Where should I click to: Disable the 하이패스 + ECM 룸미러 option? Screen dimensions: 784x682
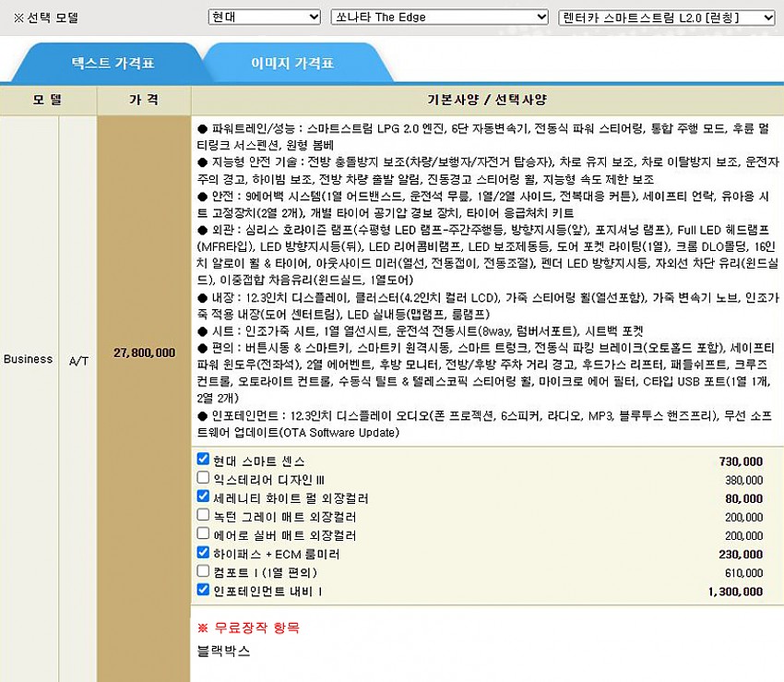click(204, 552)
